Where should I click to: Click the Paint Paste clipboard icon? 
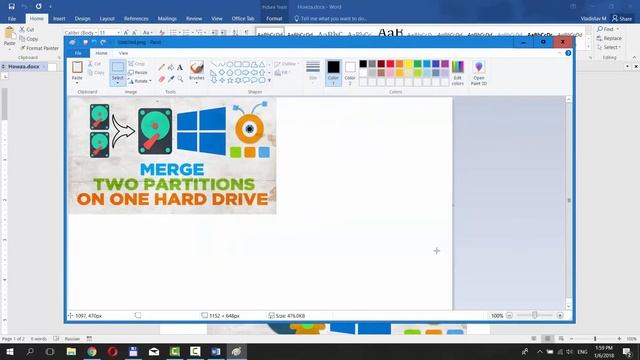[77, 67]
